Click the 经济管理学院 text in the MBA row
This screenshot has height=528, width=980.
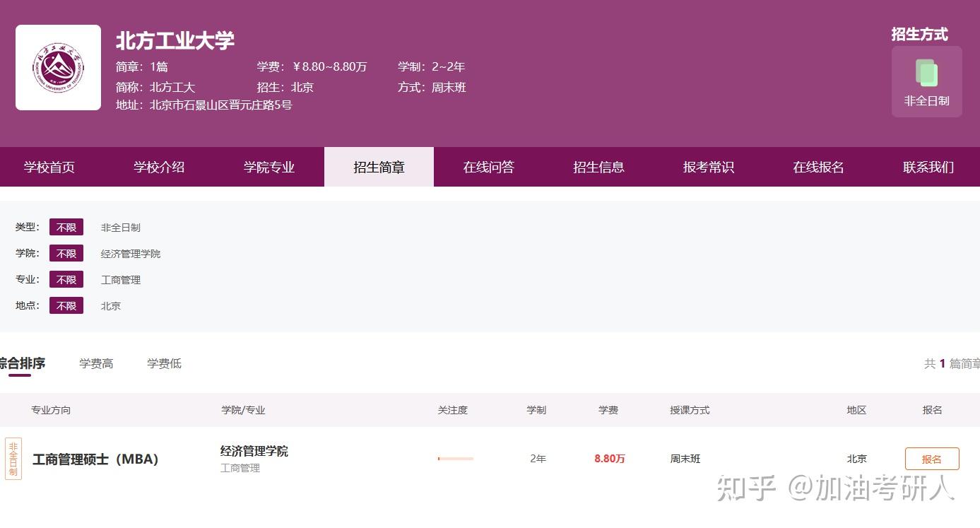coord(254,451)
